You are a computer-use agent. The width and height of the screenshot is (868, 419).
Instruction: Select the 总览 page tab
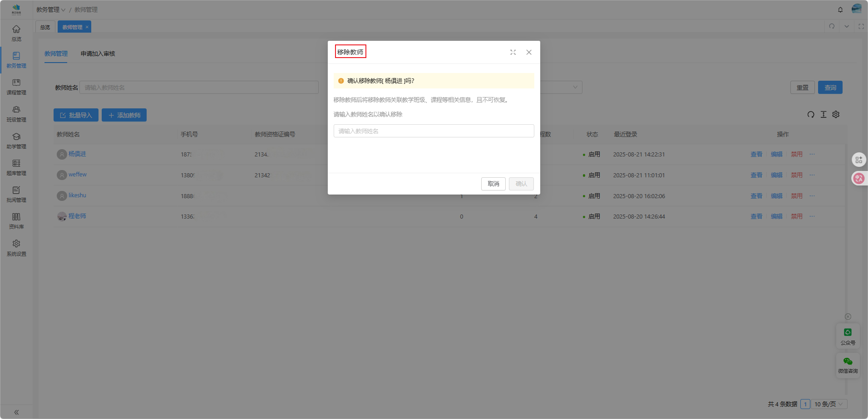tap(45, 27)
